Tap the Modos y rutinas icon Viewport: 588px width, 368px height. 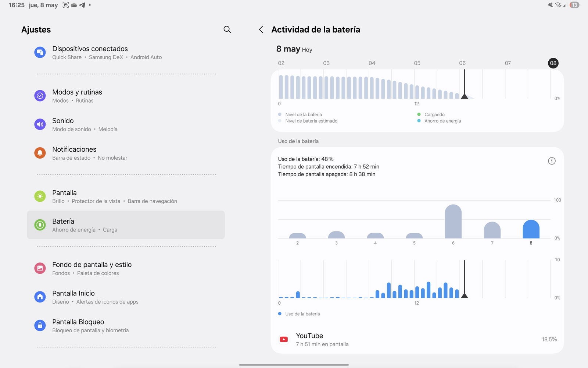coord(40,96)
